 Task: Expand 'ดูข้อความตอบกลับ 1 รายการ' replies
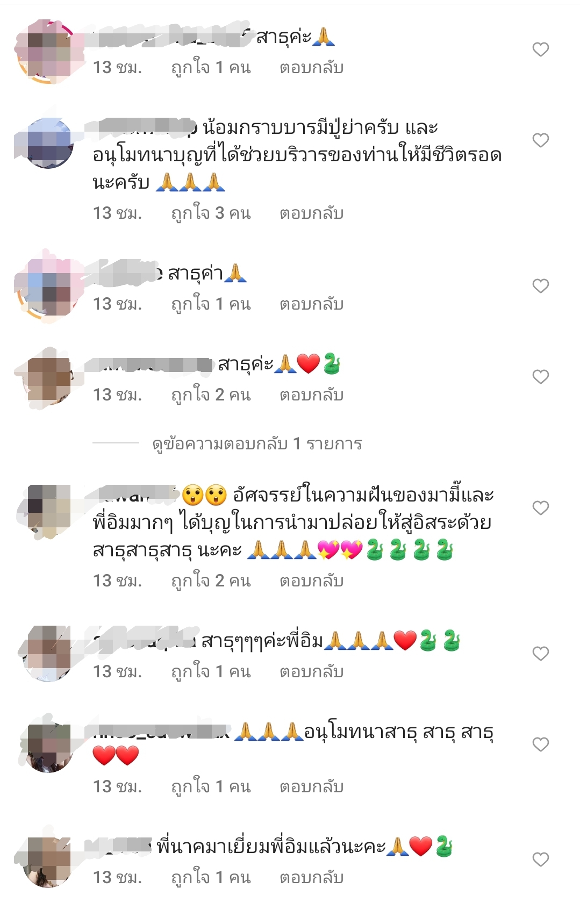(x=257, y=444)
